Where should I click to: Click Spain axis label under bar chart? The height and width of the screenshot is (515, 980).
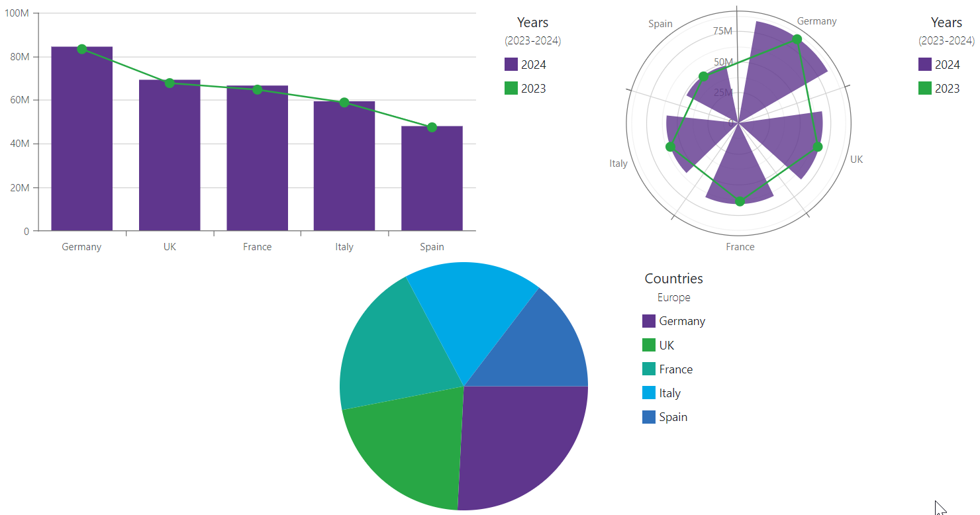pyautogui.click(x=432, y=247)
